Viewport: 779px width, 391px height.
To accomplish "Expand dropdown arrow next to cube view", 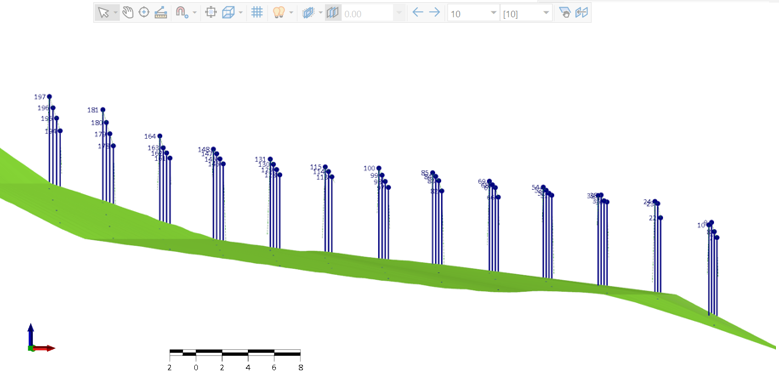I will click(x=241, y=13).
